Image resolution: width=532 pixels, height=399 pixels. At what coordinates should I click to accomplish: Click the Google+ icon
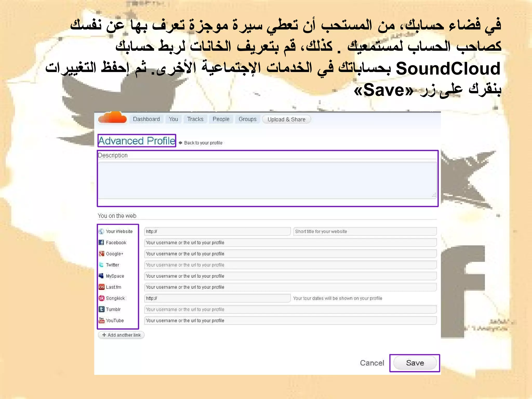coord(101,254)
